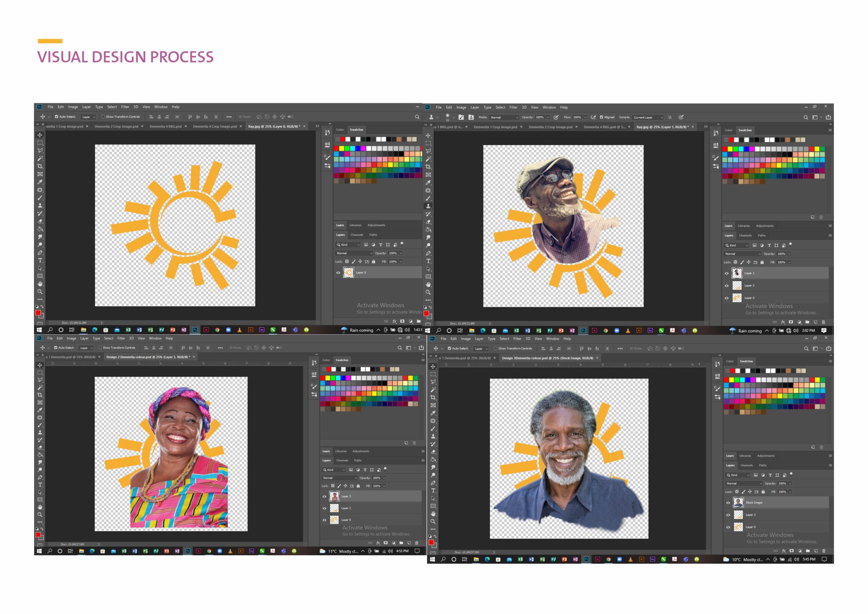Open Clone Source panel icon in options bar
868x614 pixels.
471,117
